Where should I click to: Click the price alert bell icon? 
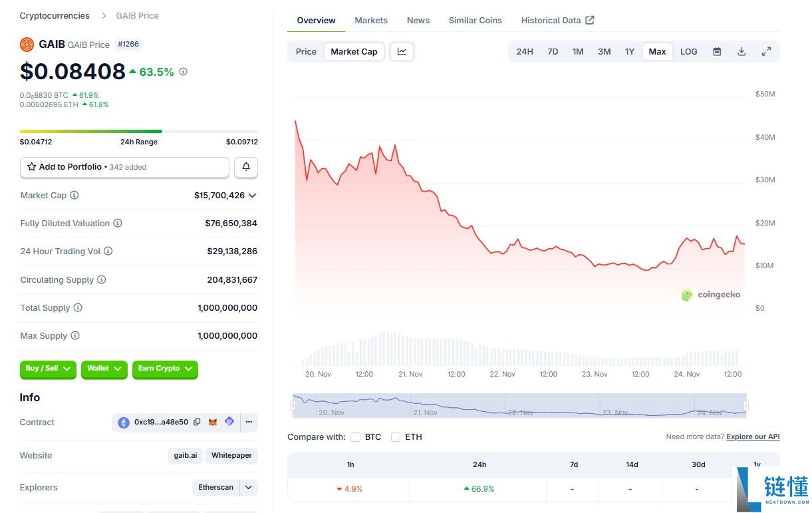coord(246,167)
